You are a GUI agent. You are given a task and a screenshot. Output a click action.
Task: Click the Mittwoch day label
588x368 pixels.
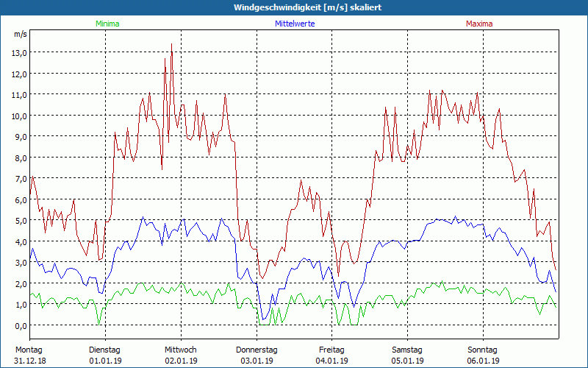[181, 350]
